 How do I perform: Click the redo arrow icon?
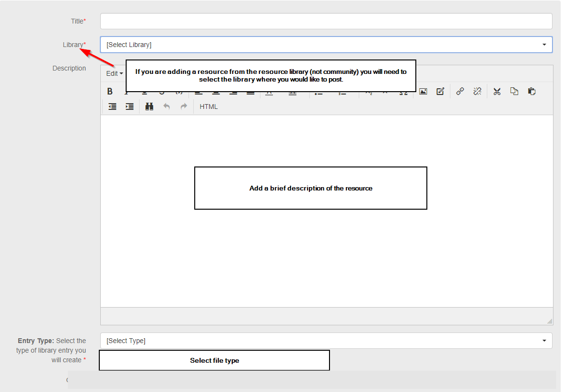click(x=184, y=107)
